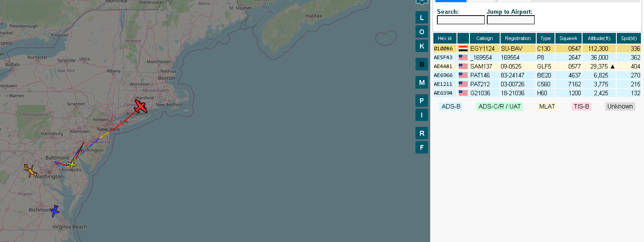Screen dimensions: 644x242
Task: Click the TIS-B legend label
Action: click(x=581, y=106)
